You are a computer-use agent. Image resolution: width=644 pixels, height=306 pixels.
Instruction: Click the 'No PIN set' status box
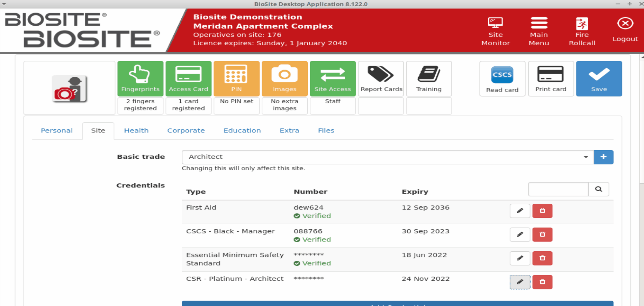[x=236, y=106]
